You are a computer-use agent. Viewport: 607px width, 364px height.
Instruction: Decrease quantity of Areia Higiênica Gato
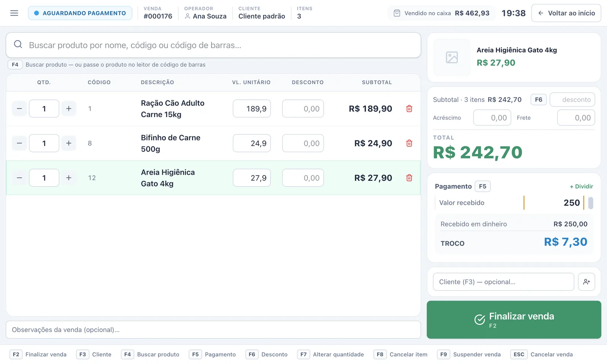click(x=19, y=178)
